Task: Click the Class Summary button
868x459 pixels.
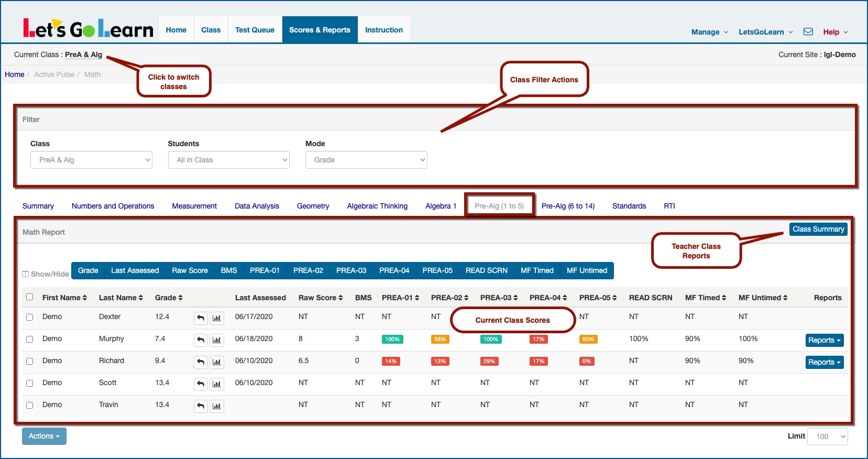Action: pos(818,229)
